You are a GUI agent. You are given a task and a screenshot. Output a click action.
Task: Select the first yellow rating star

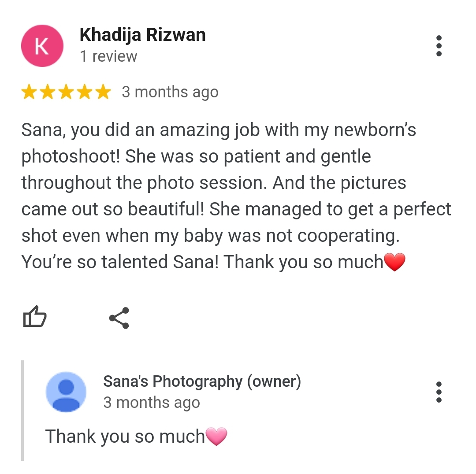(x=29, y=92)
